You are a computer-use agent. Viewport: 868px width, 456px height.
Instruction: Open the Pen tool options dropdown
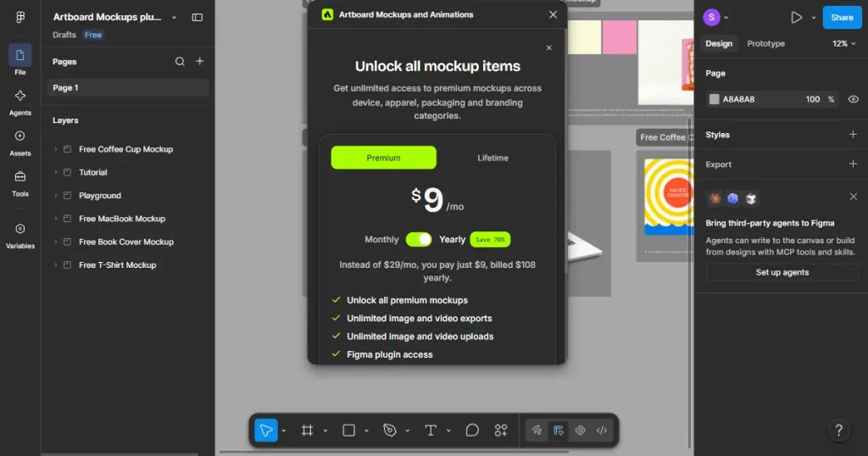click(407, 430)
